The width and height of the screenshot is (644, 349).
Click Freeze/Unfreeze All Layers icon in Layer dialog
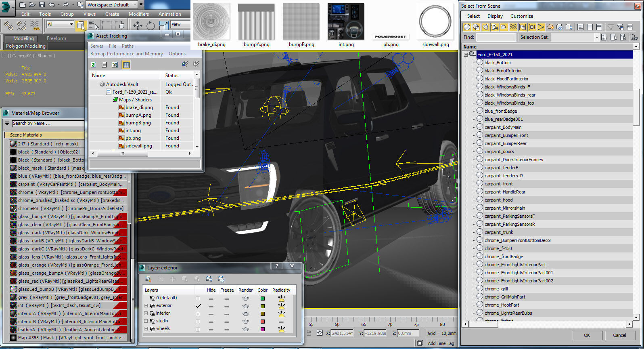click(221, 279)
